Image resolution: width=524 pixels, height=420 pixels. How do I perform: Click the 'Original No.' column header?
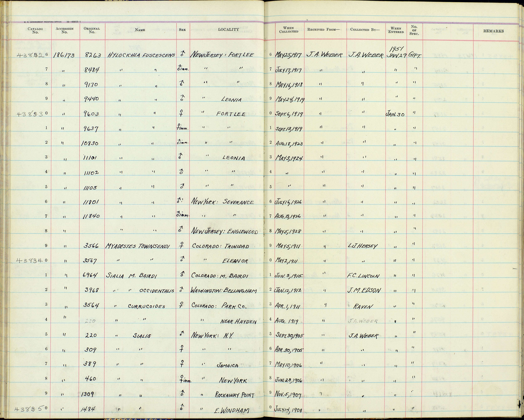point(92,30)
